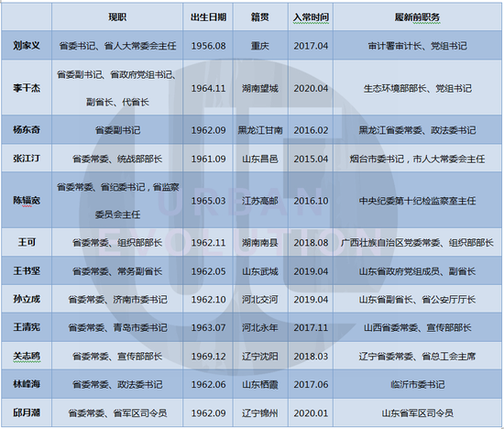The image size is (504, 429).
Task: Select the hometown cell 重庆
Action: click(260, 46)
